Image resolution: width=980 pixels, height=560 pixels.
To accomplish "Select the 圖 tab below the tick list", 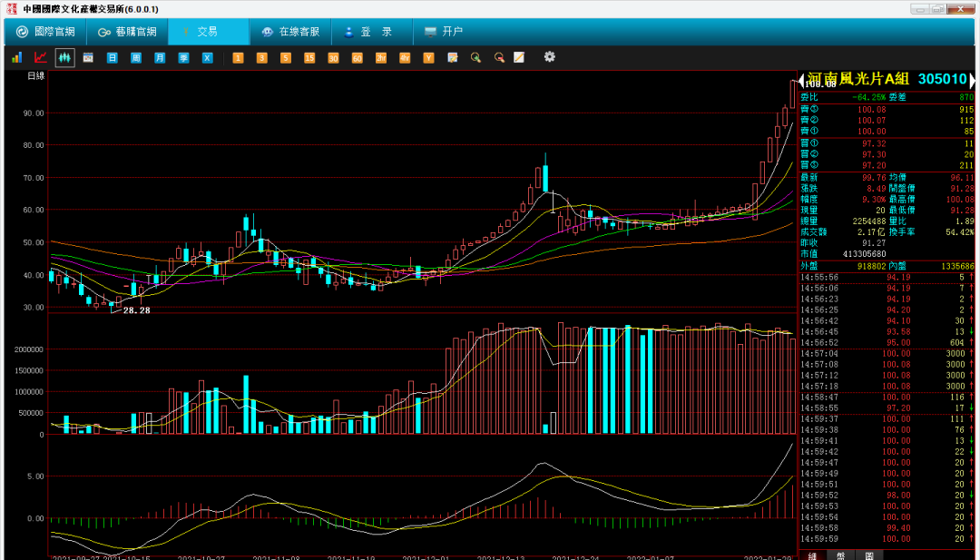I will tap(868, 555).
